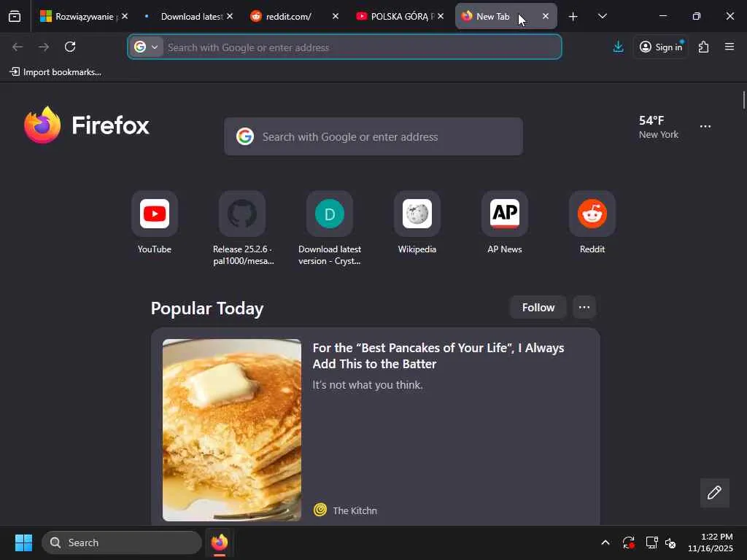Close the POLSKA GÓRĄ tab
Screen dimensions: 747x560
coord(441,16)
